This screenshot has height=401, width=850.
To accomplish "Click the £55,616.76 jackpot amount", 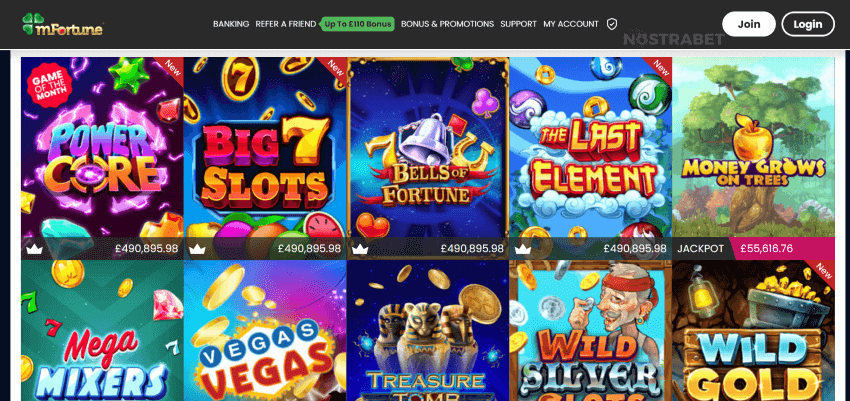I will pyautogui.click(x=767, y=249).
